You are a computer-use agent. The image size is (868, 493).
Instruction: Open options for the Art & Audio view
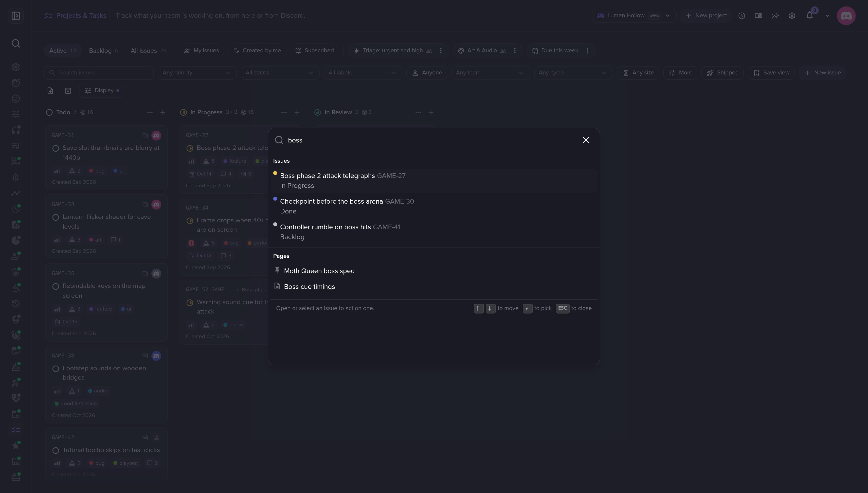coord(515,51)
